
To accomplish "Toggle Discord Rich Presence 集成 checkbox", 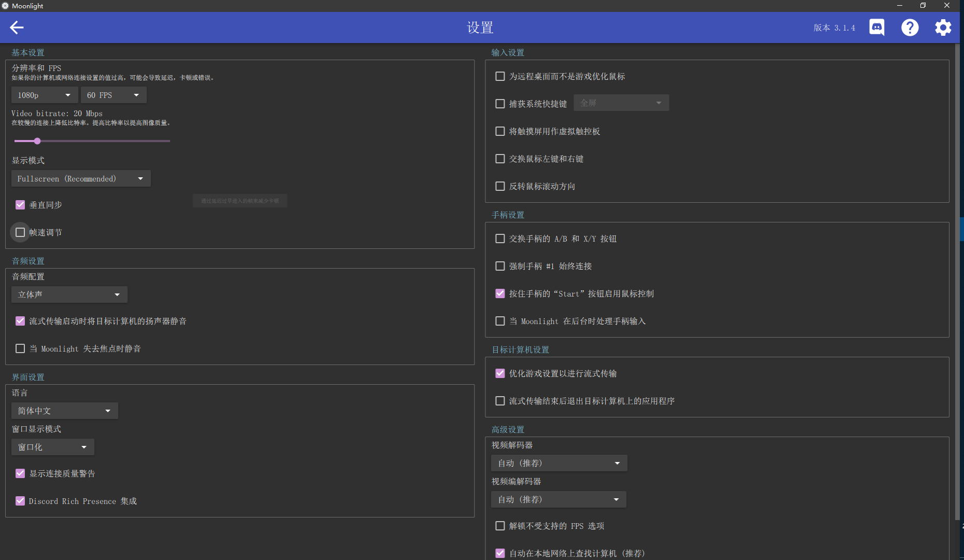I will tap(20, 501).
